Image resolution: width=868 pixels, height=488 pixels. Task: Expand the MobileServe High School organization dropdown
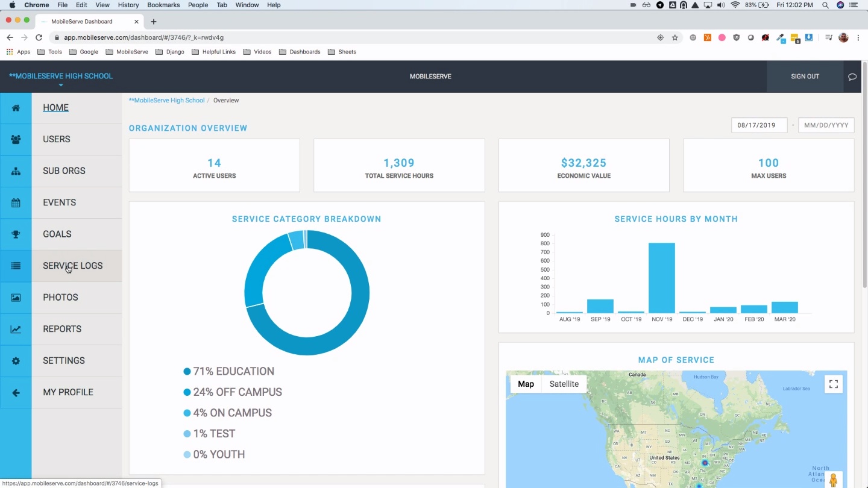(x=61, y=78)
